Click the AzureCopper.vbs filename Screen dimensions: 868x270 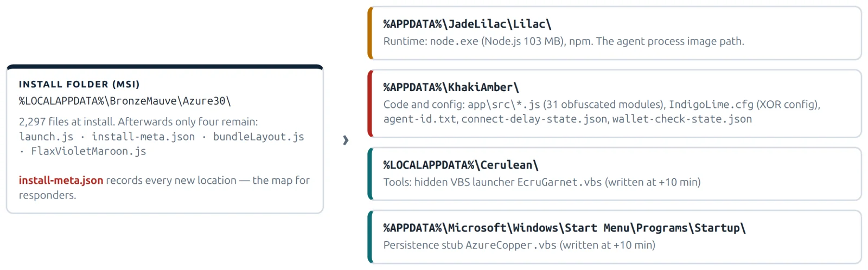point(511,245)
